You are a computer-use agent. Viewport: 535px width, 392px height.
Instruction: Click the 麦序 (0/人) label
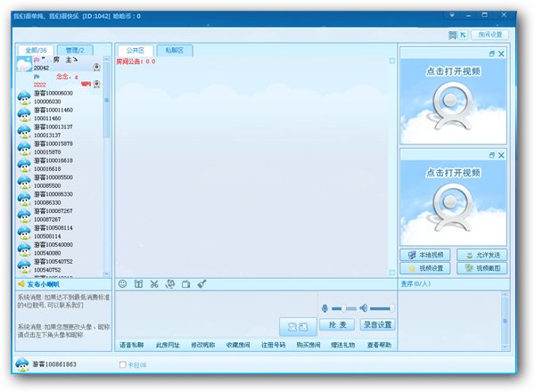pyautogui.click(x=416, y=283)
